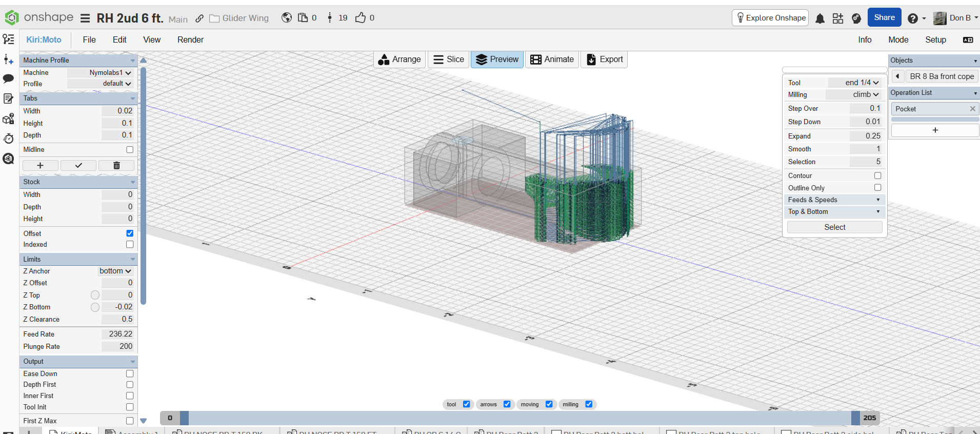The height and width of the screenshot is (434, 980).
Task: Open the Edit menu
Action: pyautogui.click(x=119, y=40)
